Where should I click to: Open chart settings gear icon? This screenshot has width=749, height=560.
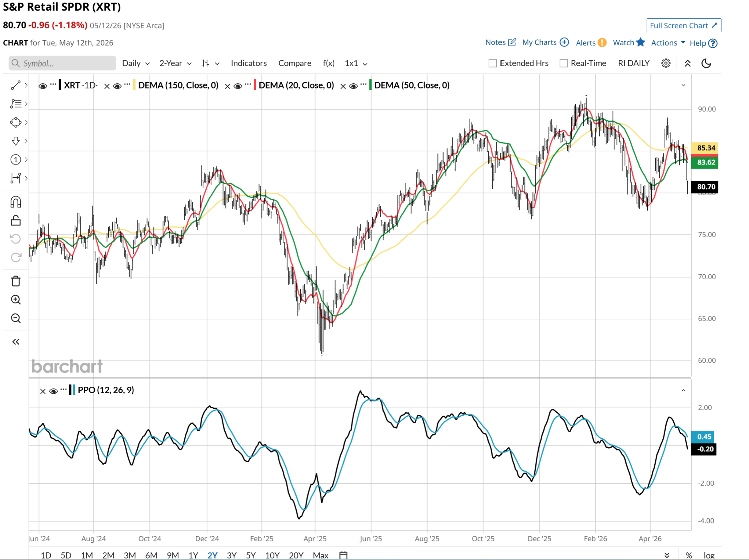666,63
